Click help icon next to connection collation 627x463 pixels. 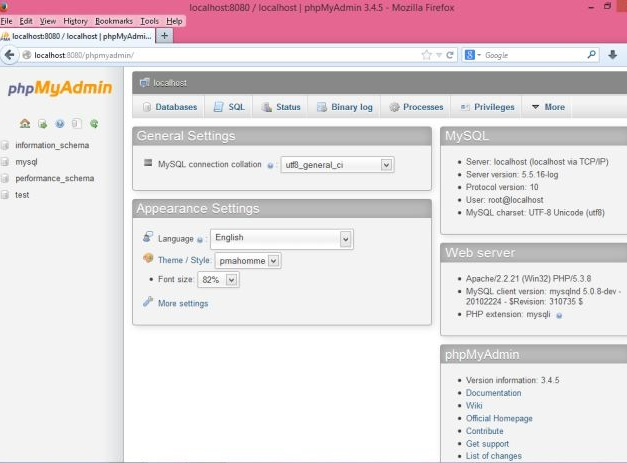pyautogui.click(x=270, y=165)
